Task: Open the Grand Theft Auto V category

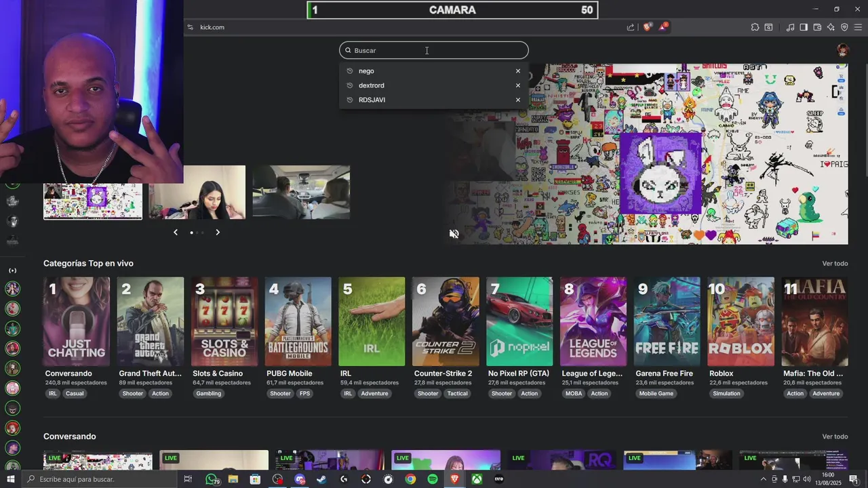Action: click(x=151, y=321)
